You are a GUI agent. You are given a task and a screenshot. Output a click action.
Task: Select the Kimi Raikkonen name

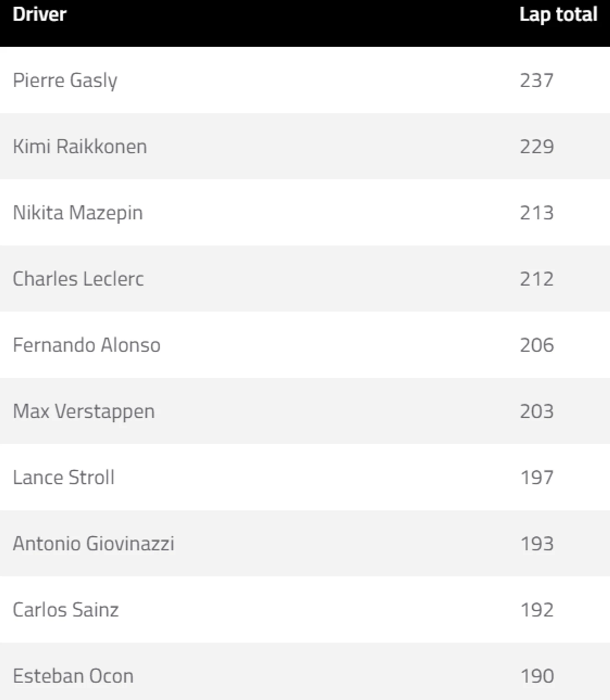point(80,147)
